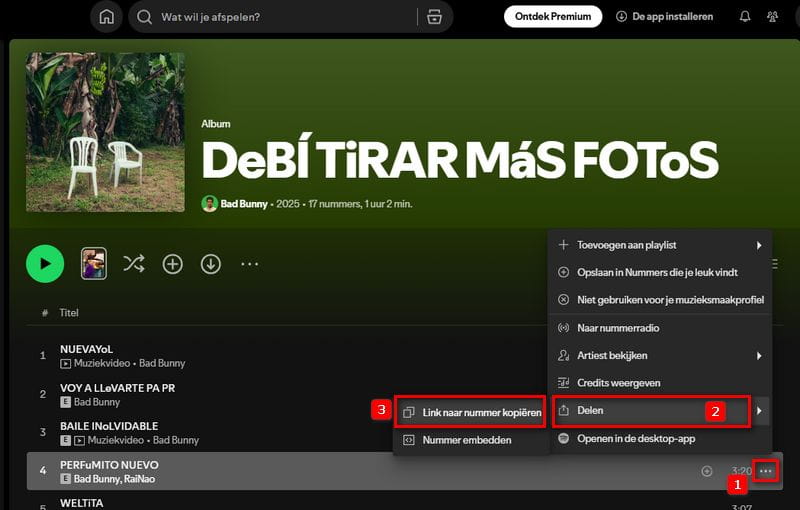Download the album with arrow icon
The height and width of the screenshot is (510, 800).
pyautogui.click(x=211, y=264)
